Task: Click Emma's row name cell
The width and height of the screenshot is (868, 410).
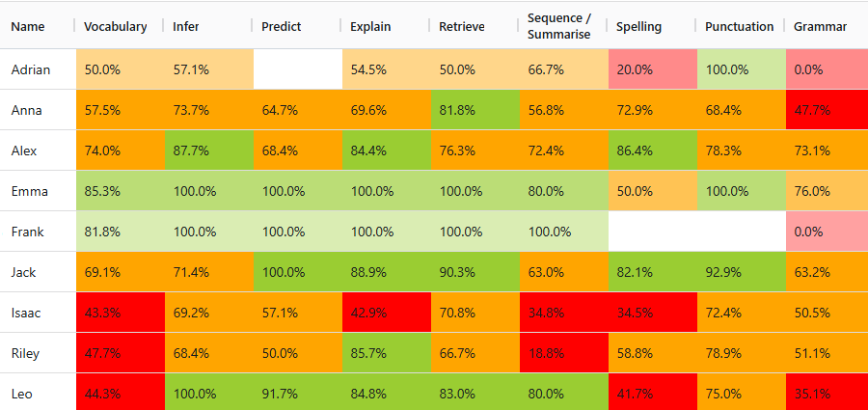Action: 39,191
